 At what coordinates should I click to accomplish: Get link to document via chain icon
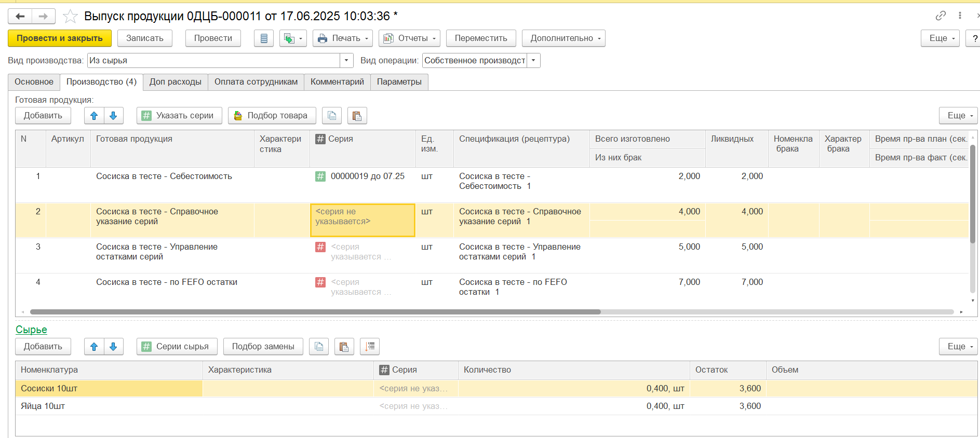coord(941,16)
